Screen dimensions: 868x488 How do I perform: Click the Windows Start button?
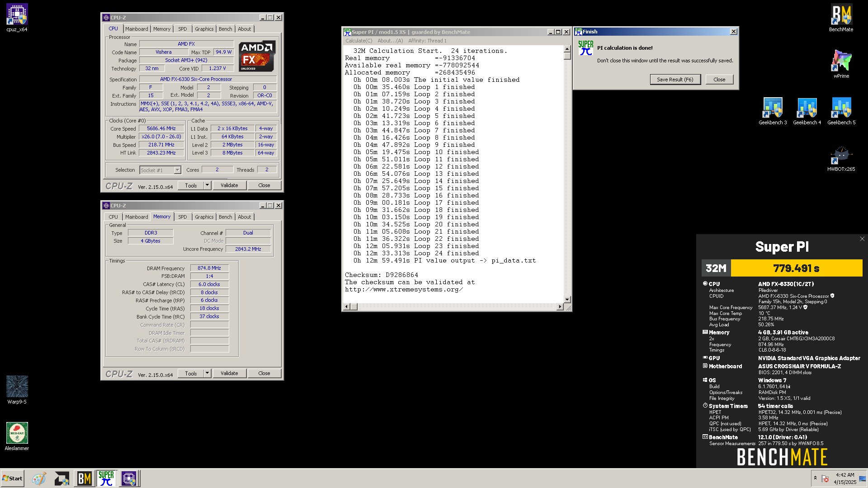pos(12,479)
